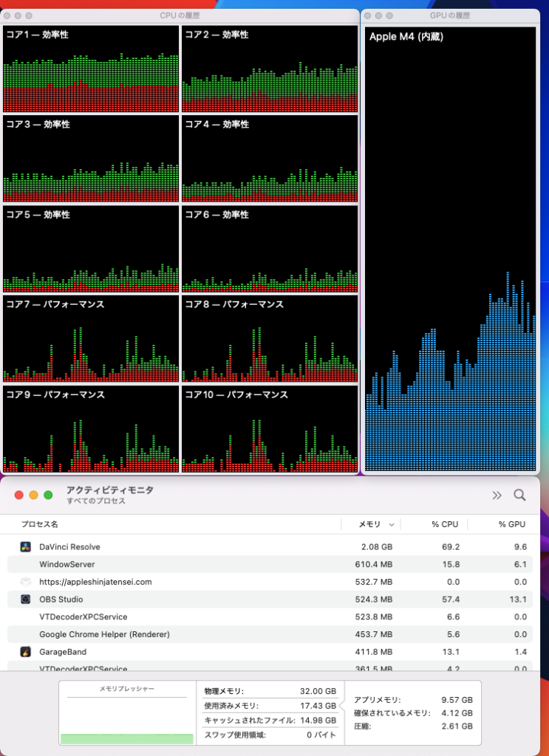Click the 圧縮 2.61 GB value

pyautogui.click(x=457, y=726)
